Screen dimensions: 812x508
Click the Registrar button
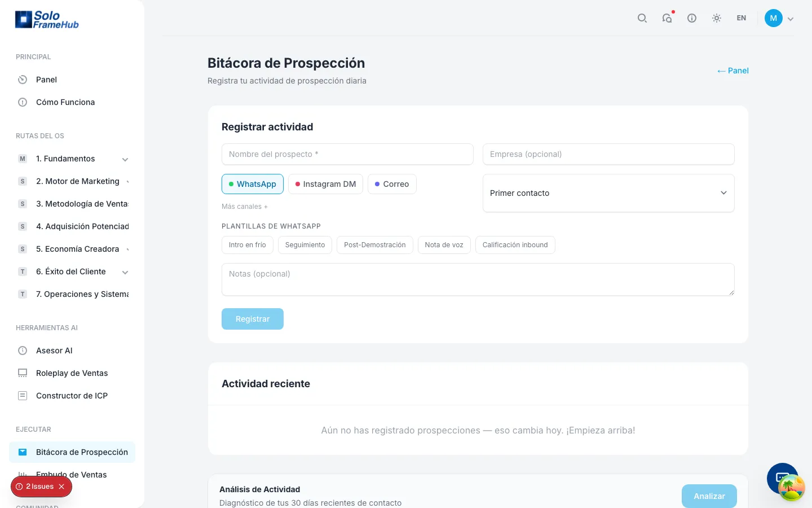click(x=253, y=319)
